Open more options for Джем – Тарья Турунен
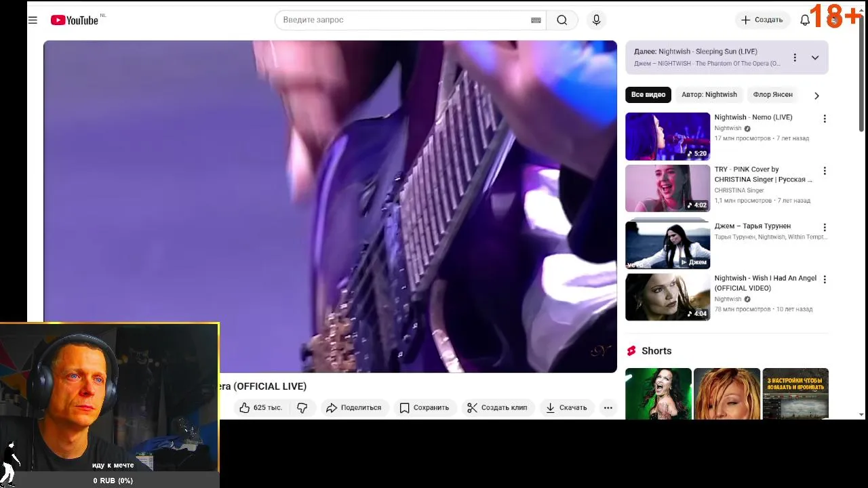Screen dimensions: 868x488 (x=825, y=227)
